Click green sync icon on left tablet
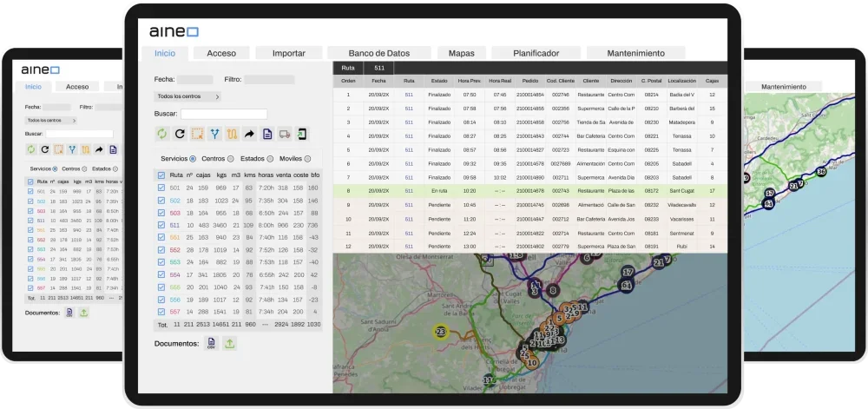 [x=31, y=149]
